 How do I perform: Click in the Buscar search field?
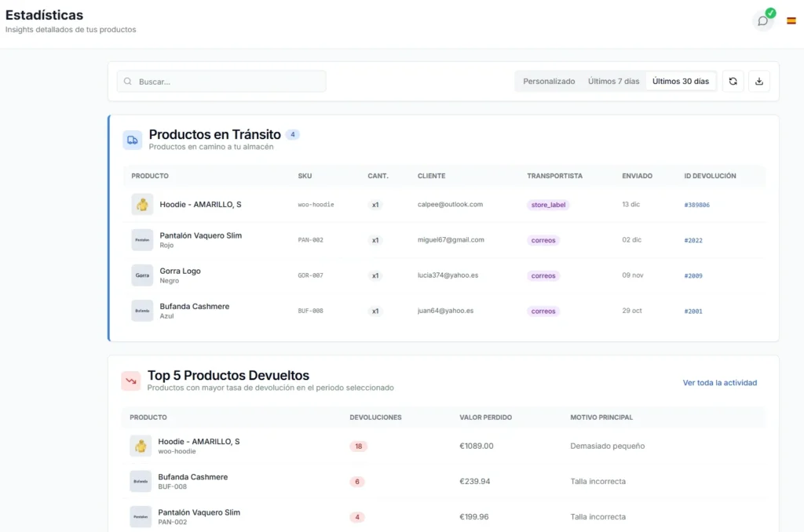coord(228,82)
